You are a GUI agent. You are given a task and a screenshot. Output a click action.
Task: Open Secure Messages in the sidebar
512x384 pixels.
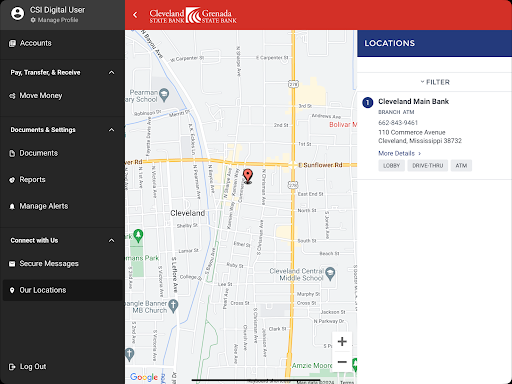click(x=62, y=264)
